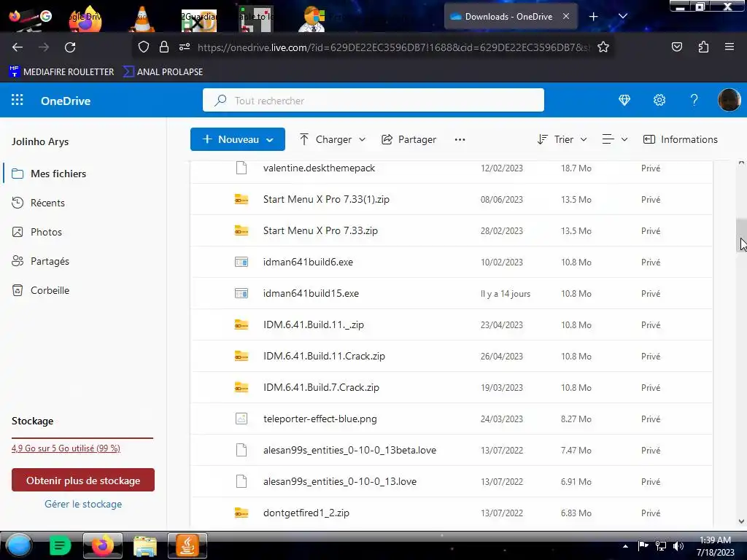Viewport: 747px width, 560px height.
Task: List all tabs chevron in the browser
Action: tap(623, 16)
